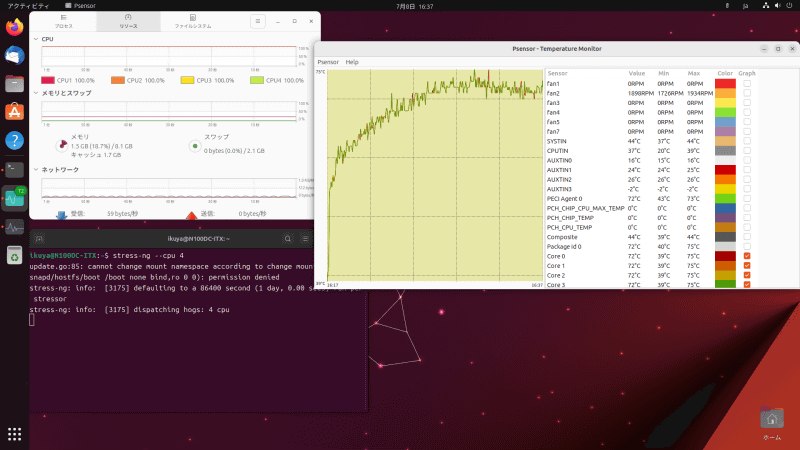Open the ja input source indicator

(745, 6)
